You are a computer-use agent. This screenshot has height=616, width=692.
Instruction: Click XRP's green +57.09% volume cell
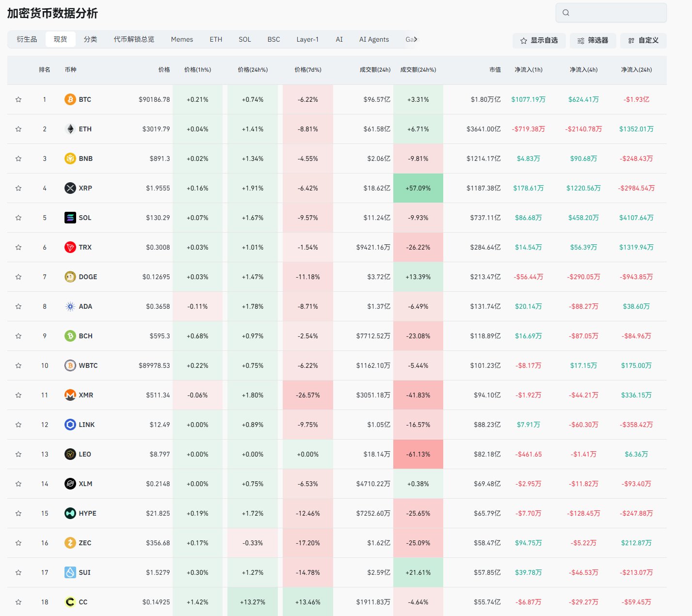[x=418, y=188]
